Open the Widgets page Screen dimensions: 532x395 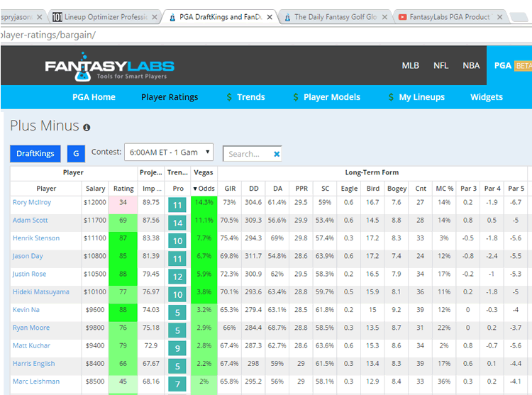coord(486,97)
